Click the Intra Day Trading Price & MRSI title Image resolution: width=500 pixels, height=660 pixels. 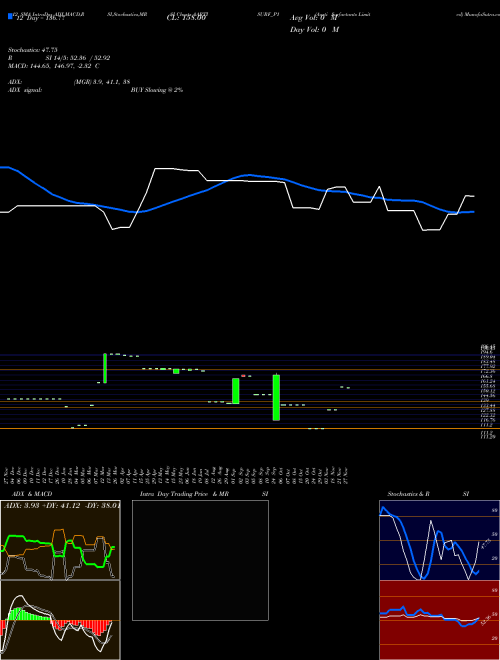coord(204,494)
